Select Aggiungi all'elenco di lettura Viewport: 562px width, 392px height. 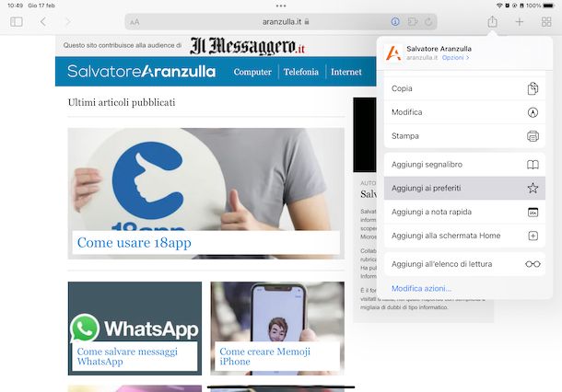464,264
